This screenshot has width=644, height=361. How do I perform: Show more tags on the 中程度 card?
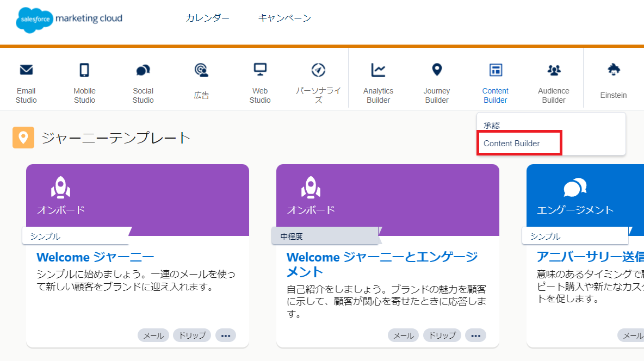476,335
